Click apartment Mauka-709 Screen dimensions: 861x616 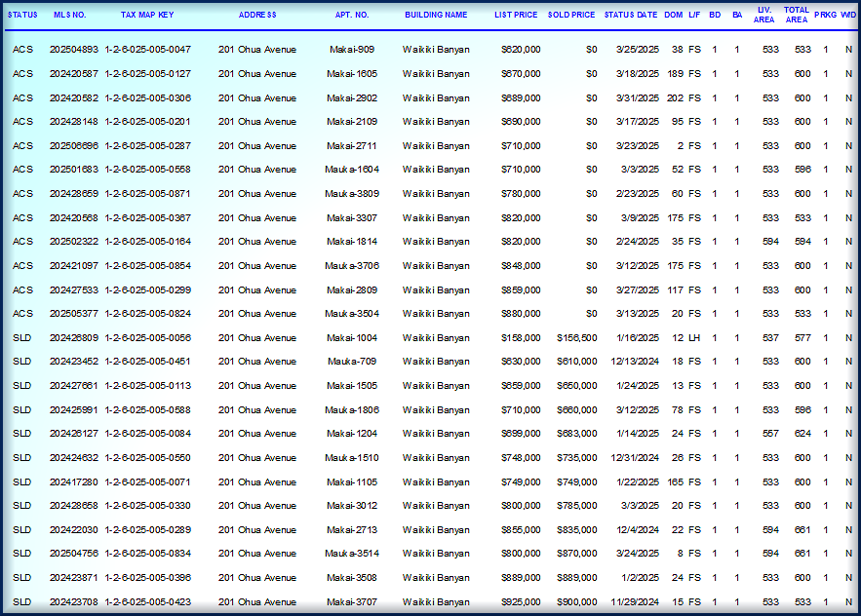352,362
